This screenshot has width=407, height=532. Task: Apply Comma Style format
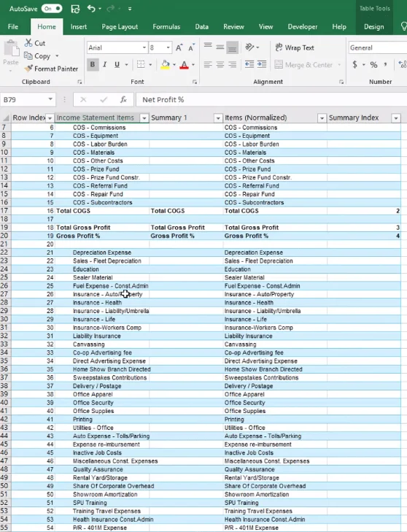click(x=386, y=64)
